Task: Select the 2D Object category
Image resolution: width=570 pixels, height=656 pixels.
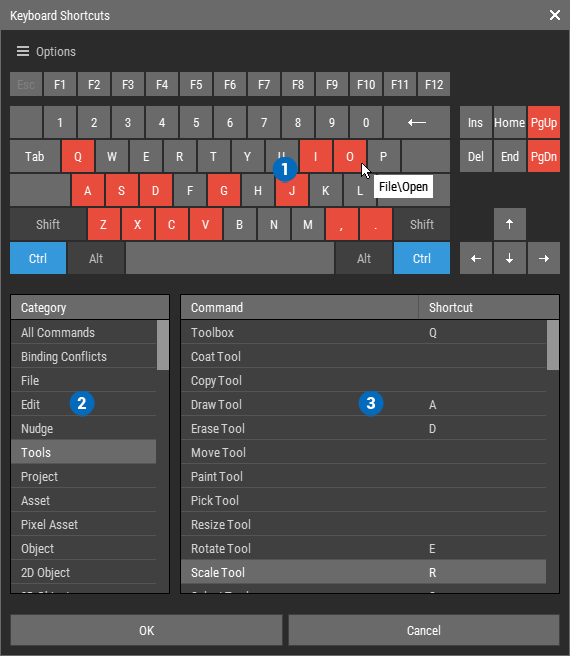Action: 84,572
